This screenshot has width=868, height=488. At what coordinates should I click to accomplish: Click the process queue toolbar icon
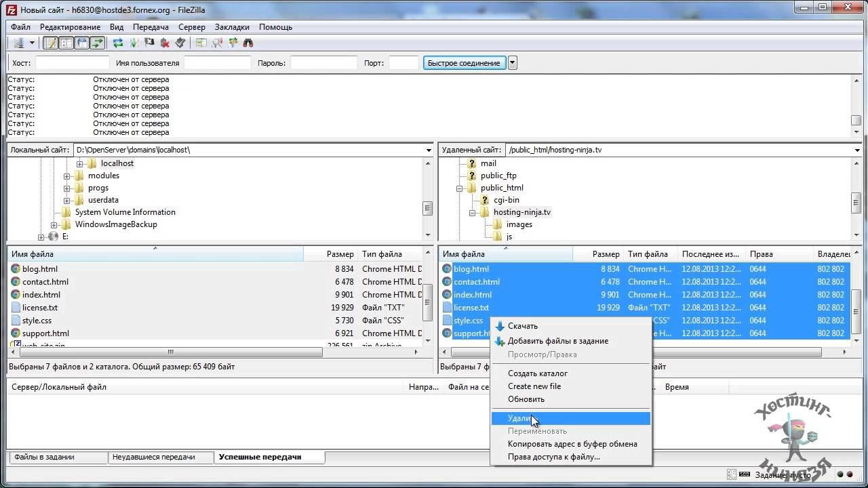134,43
